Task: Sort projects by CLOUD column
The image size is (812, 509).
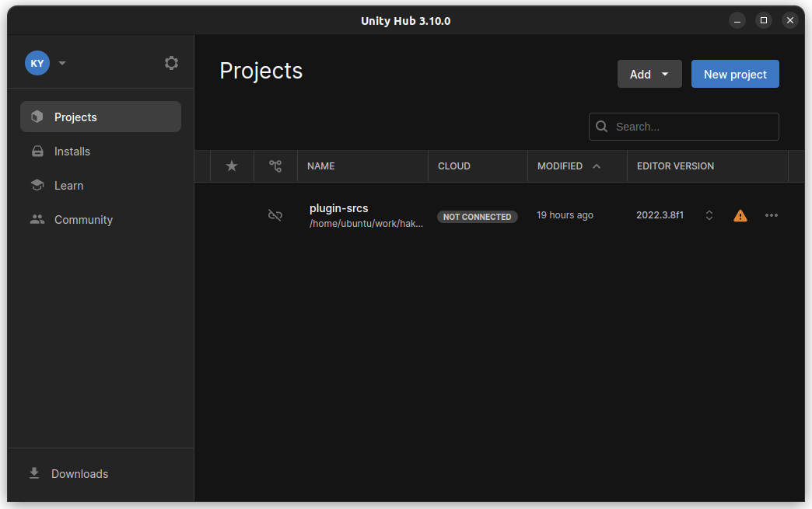Action: pos(454,166)
